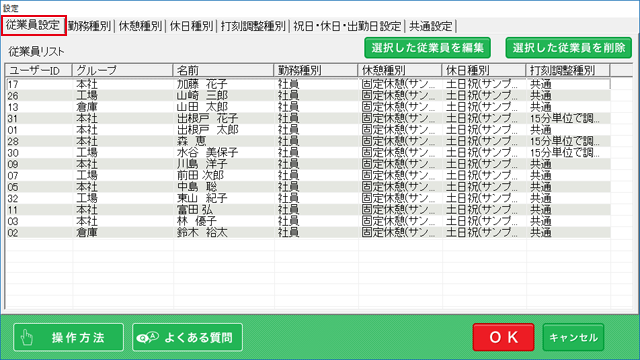Click user ID 26 cell

(x=40, y=96)
